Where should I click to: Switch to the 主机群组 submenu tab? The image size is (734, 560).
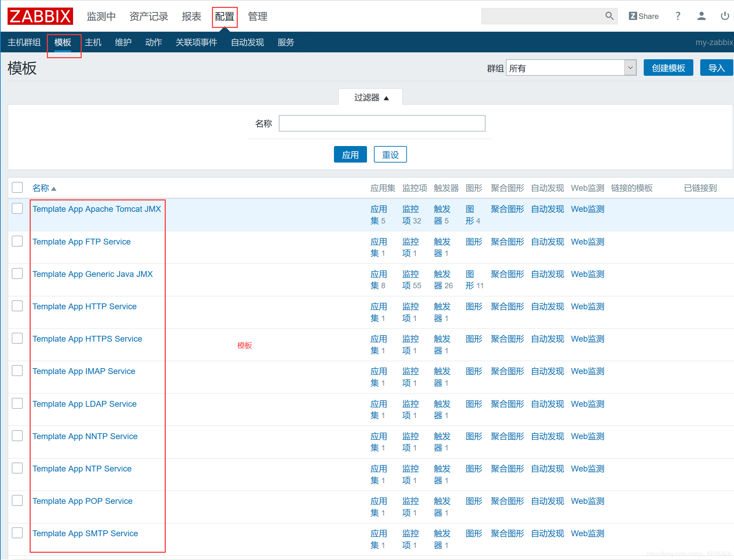pos(24,42)
